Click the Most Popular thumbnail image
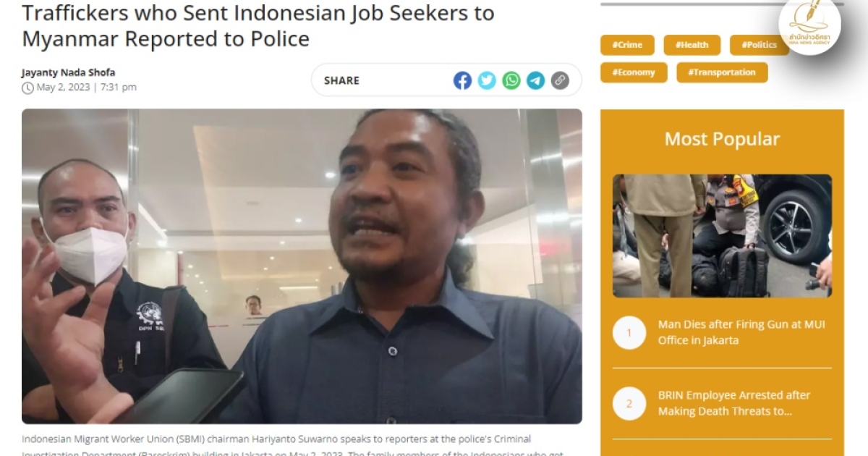 [722, 236]
